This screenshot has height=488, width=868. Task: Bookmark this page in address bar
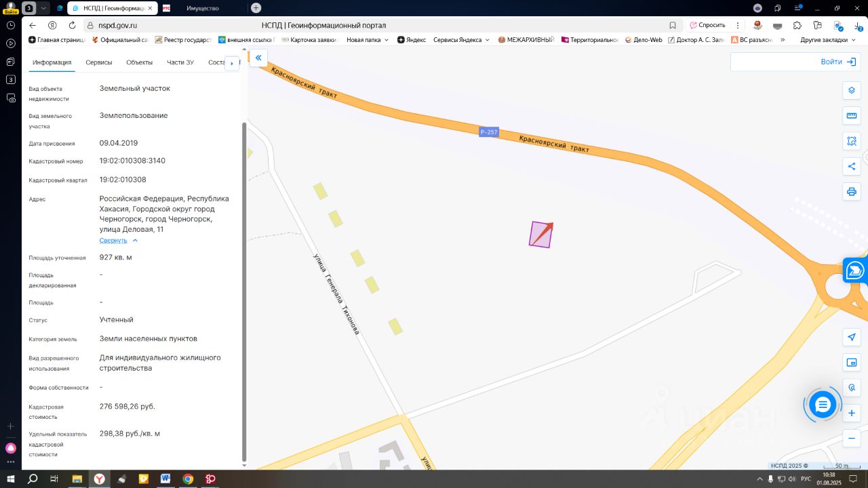tap(673, 25)
